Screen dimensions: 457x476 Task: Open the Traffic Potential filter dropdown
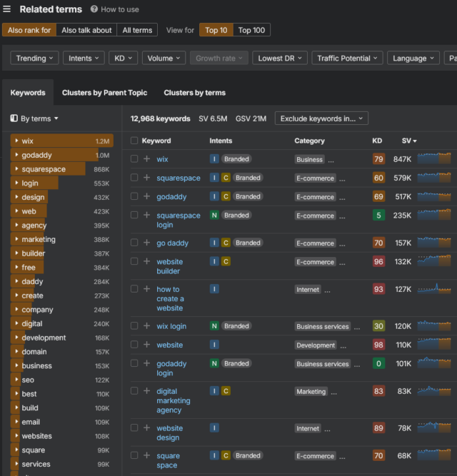pos(347,58)
